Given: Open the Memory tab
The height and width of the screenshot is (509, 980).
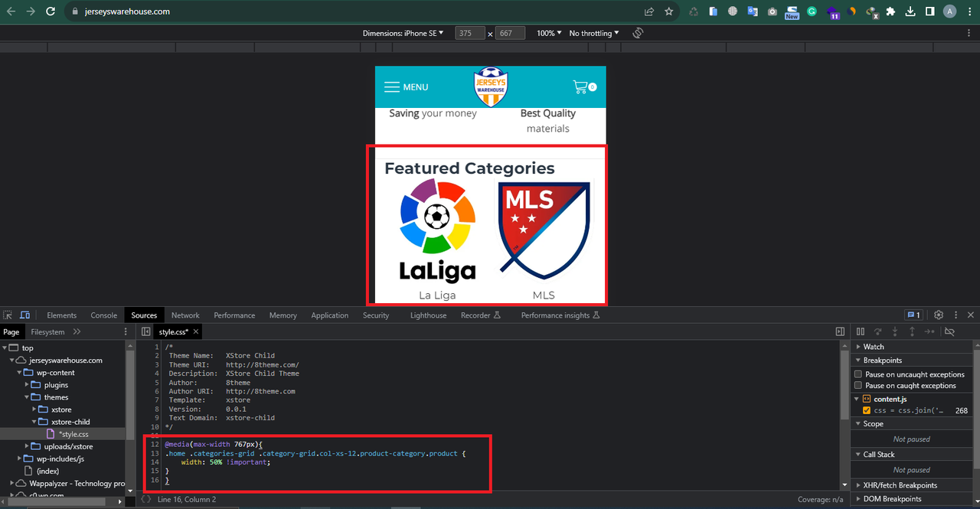Looking at the screenshot, I should click(x=283, y=315).
